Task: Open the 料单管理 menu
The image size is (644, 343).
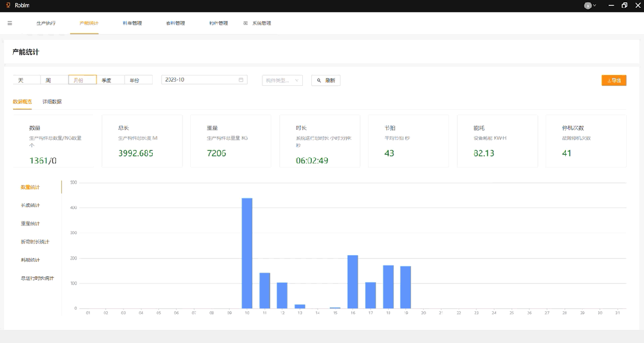Action: pos(132,23)
